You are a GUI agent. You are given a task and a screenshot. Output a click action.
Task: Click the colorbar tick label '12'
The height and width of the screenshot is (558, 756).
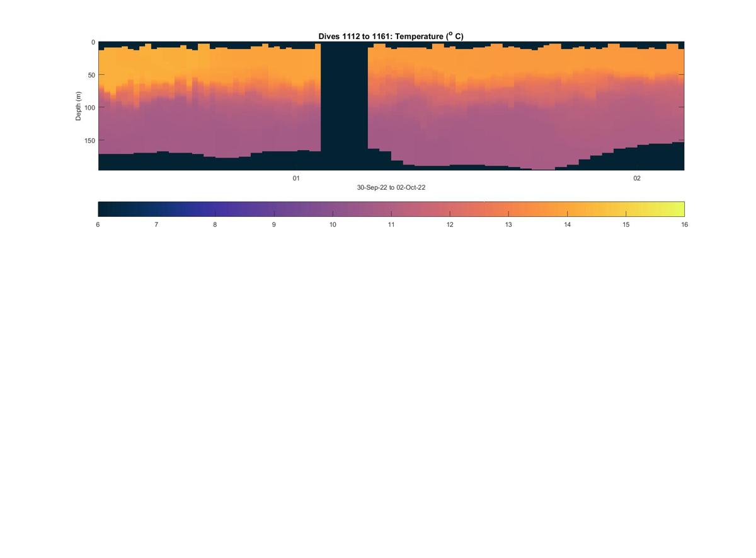click(x=450, y=224)
